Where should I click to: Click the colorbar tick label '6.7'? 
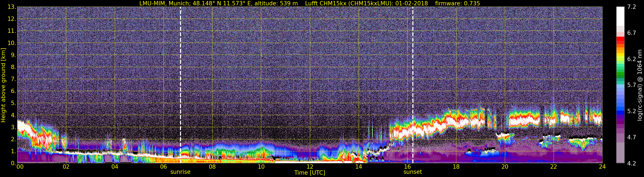(x=632, y=33)
